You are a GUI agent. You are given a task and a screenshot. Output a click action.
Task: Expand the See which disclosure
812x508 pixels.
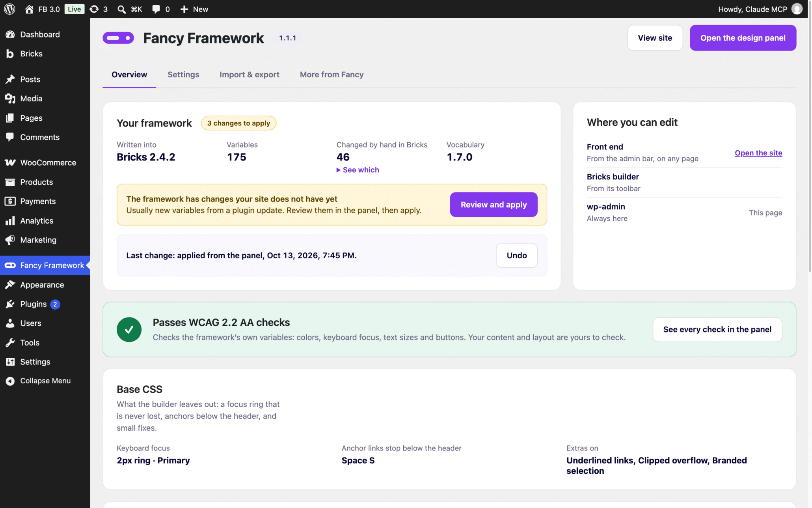(358, 170)
